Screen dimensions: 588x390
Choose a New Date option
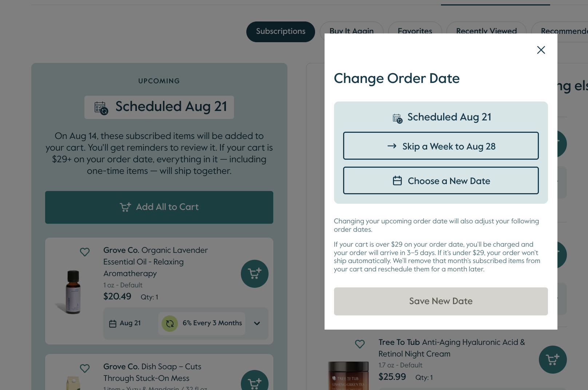[441, 180]
